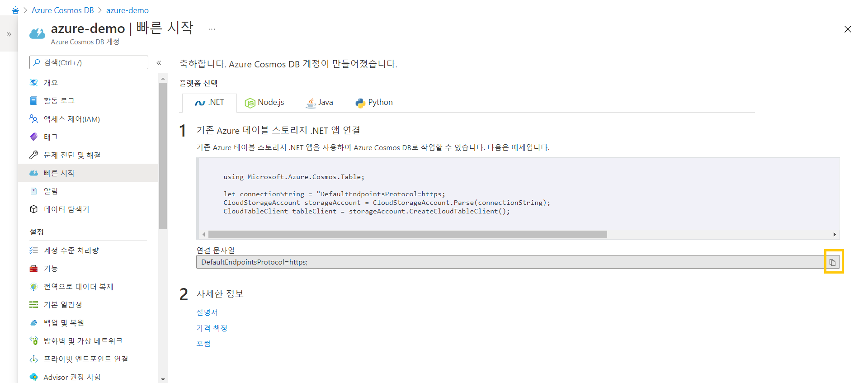The height and width of the screenshot is (383, 868).
Task: Click the globe icon for 전역으로 데이터 복제
Action: click(33, 286)
